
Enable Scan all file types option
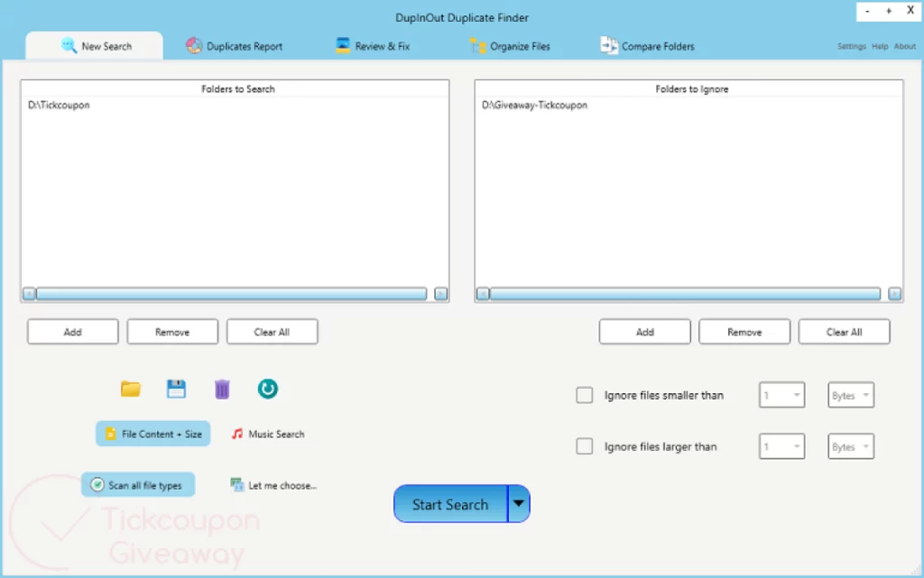138,485
